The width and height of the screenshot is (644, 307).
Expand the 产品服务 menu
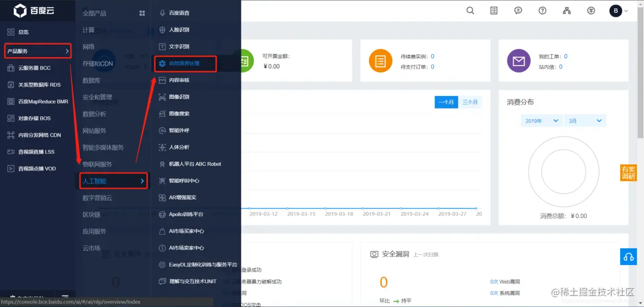38,51
